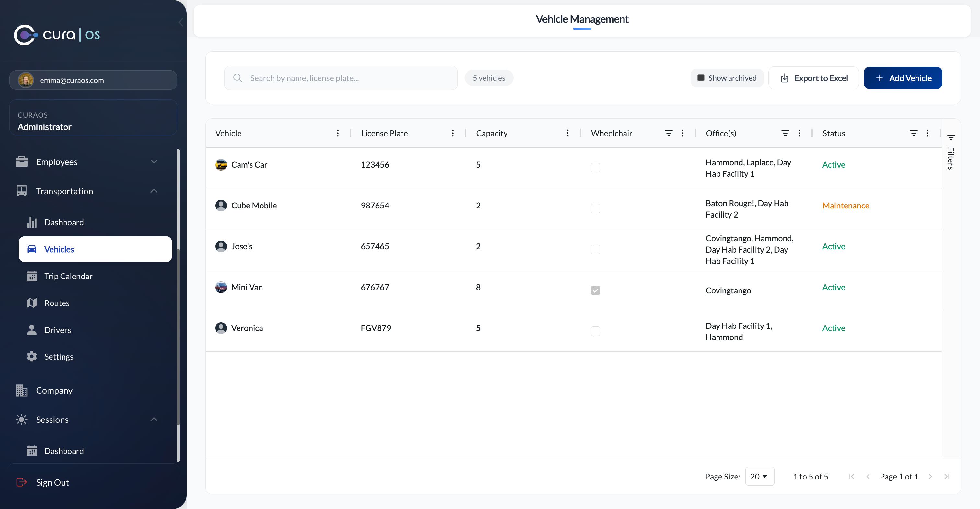This screenshot has height=509, width=980.
Task: Toggle wheelchair checkbox for Cam's Car
Action: point(595,168)
